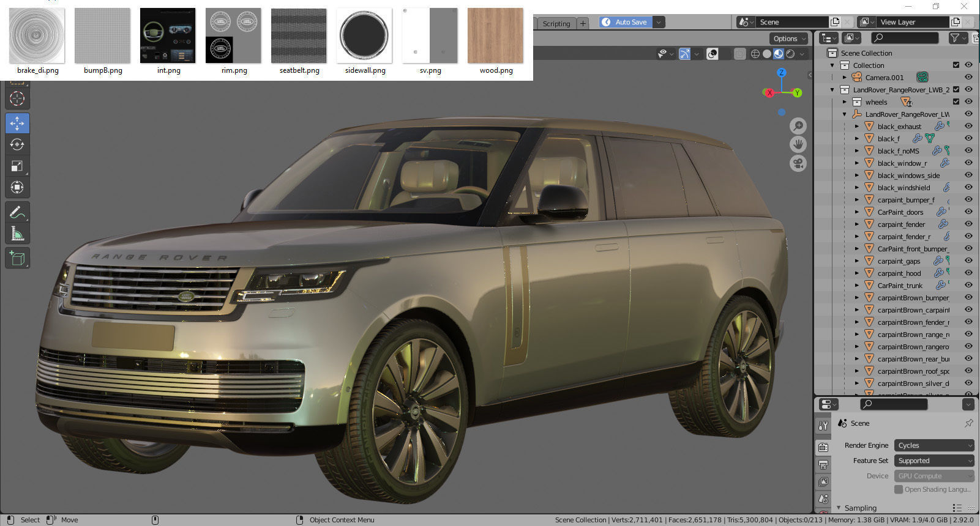Hide the carpaint_hood object
This screenshot has width=980, height=526.
(x=968, y=273)
